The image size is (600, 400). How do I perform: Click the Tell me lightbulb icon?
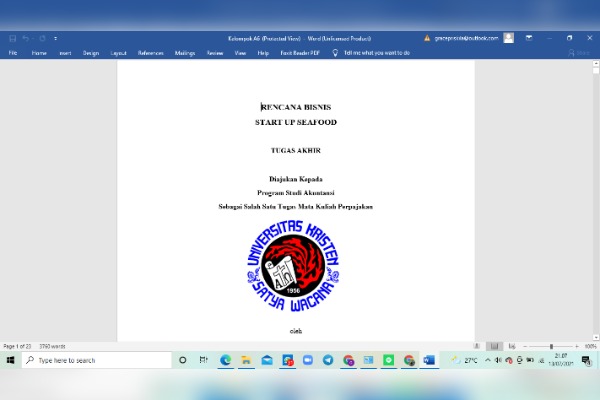point(335,53)
